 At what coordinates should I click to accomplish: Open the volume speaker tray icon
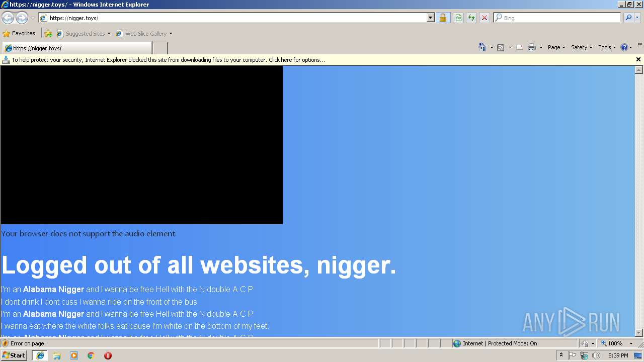click(596, 355)
